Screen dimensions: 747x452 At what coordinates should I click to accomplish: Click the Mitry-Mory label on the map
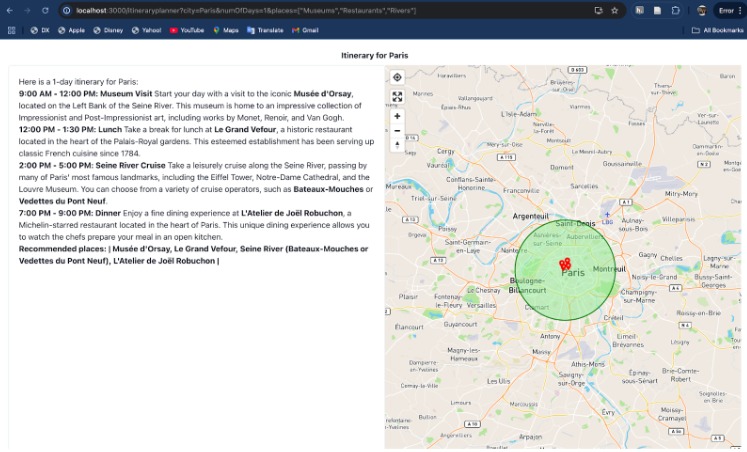point(681,193)
